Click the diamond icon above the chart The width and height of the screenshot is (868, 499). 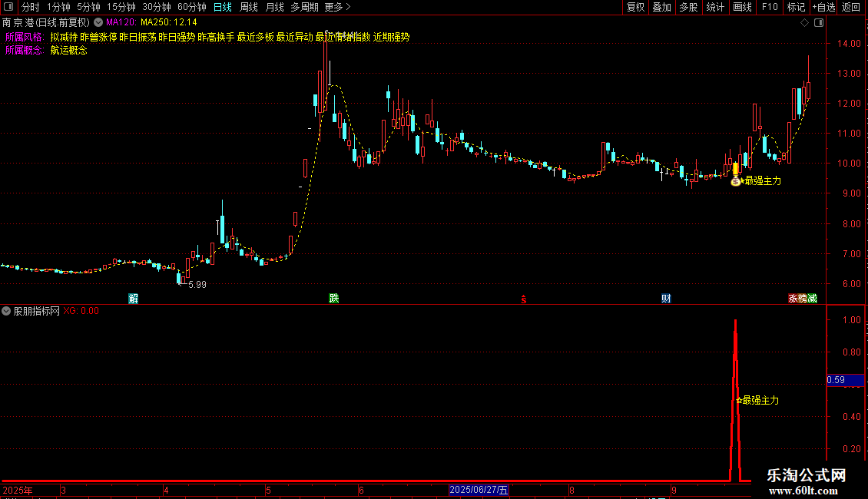click(805, 22)
